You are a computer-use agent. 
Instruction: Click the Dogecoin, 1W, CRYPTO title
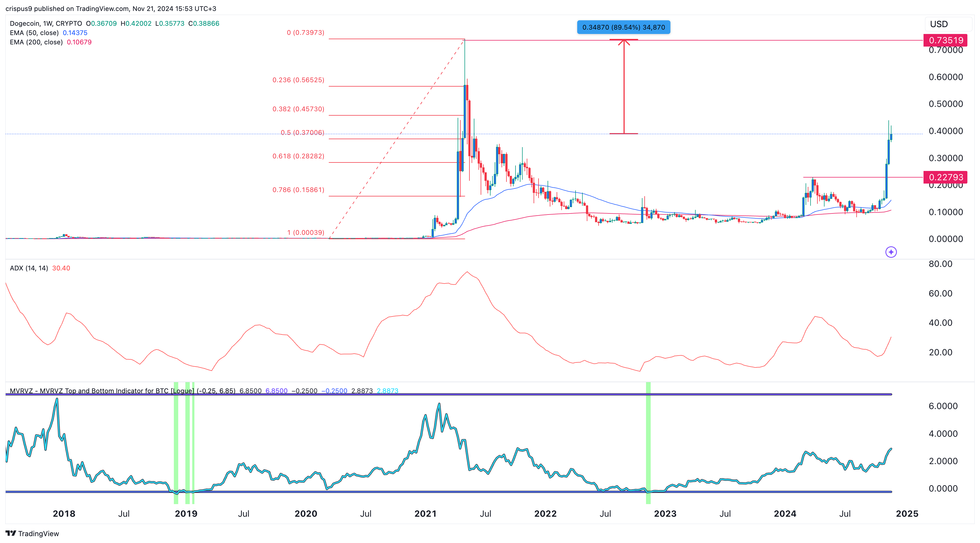[46, 24]
